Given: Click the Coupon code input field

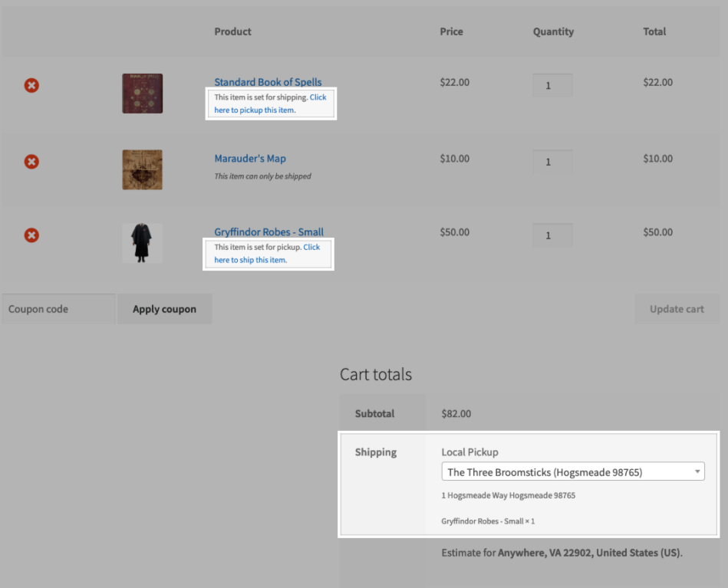Looking at the screenshot, I should click(58, 309).
